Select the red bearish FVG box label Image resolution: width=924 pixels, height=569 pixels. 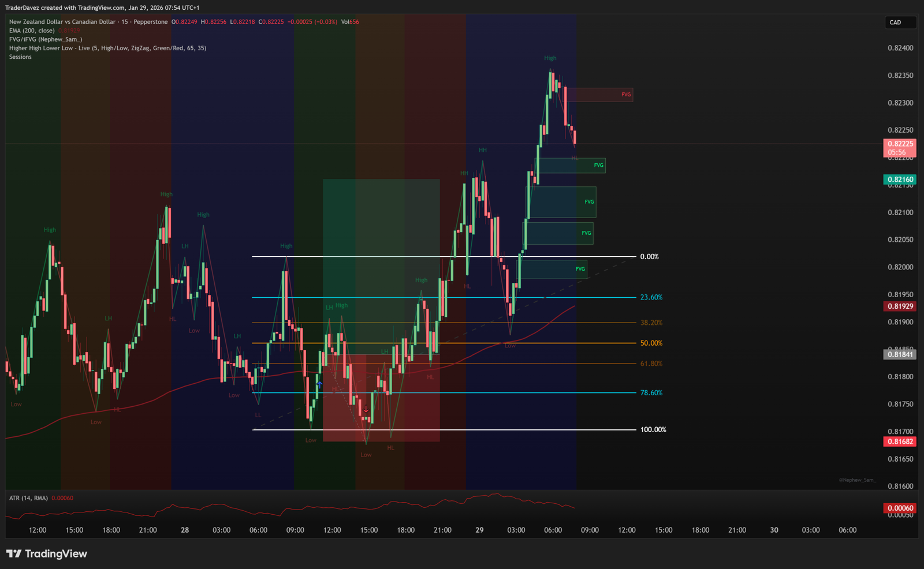pyautogui.click(x=626, y=95)
